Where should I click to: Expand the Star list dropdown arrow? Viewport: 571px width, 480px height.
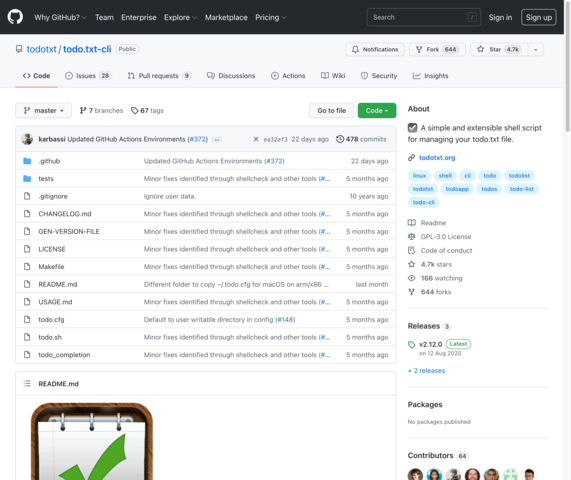535,50
